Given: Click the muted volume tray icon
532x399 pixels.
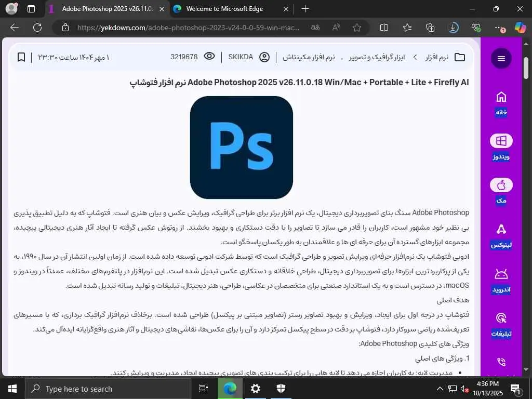Looking at the screenshot, I should [x=464, y=389].
